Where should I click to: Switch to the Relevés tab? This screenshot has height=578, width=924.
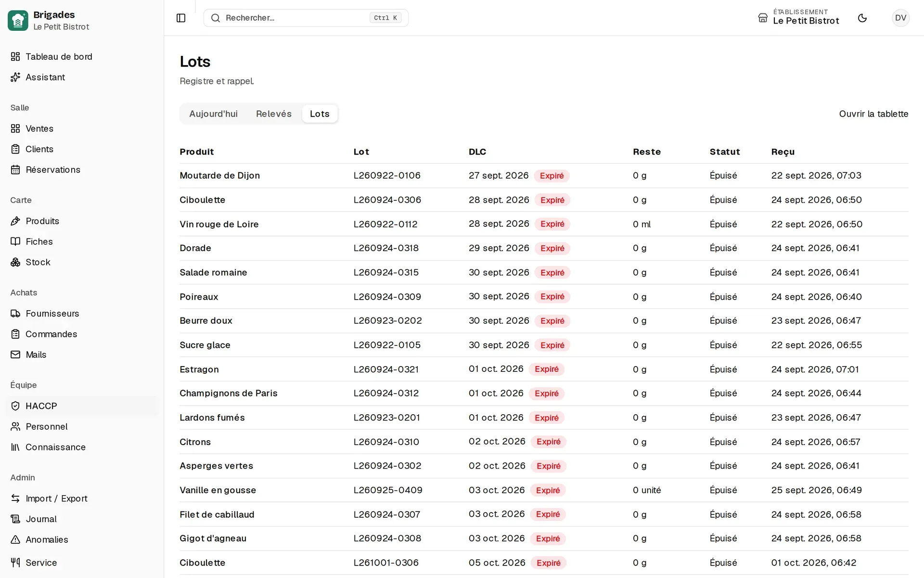274,114
